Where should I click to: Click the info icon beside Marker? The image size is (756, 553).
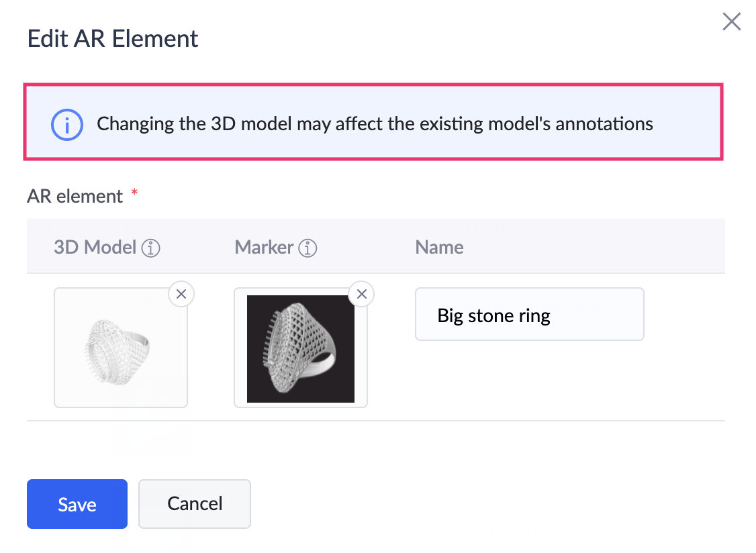(308, 248)
